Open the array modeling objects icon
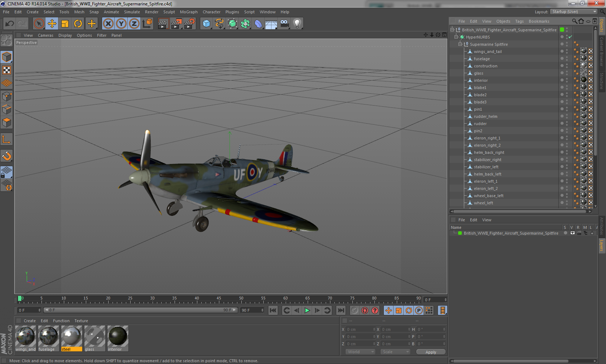This screenshot has height=364, width=606. (x=246, y=24)
